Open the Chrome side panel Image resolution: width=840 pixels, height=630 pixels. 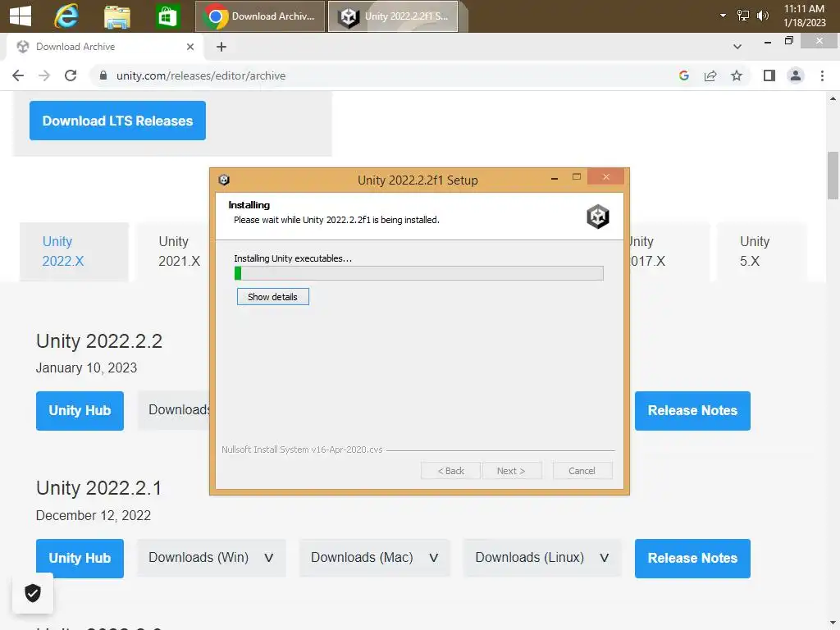(769, 75)
